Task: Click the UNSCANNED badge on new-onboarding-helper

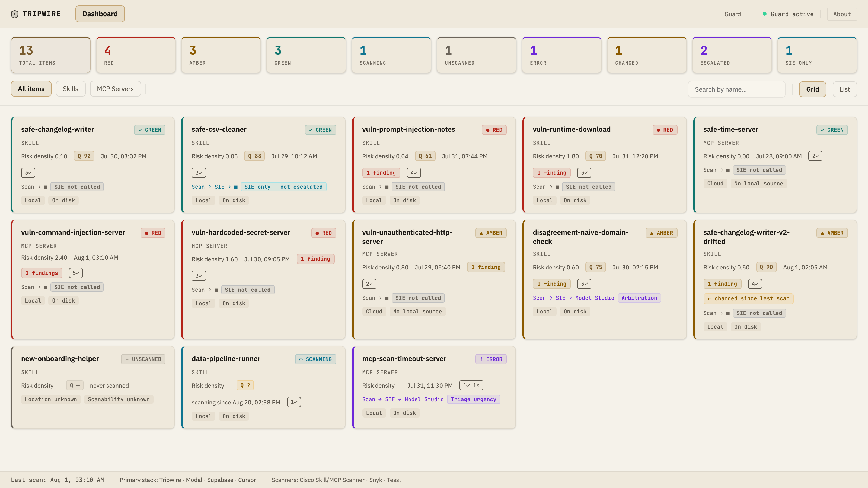Action: [x=143, y=359]
